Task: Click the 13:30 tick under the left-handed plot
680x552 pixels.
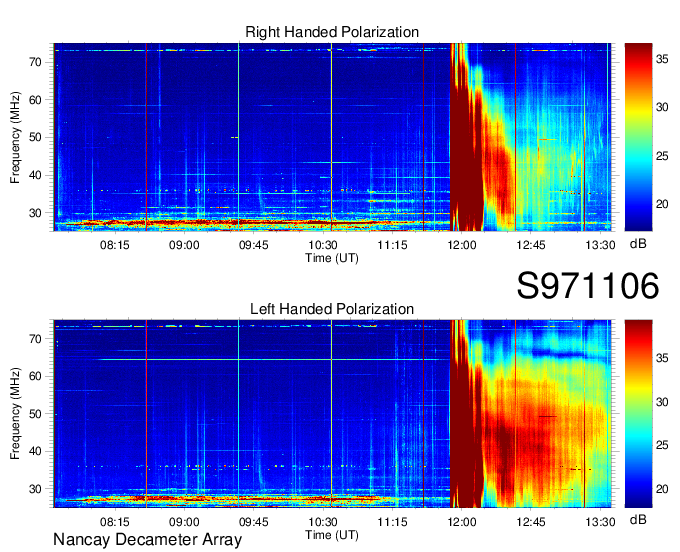Action: pos(600,522)
